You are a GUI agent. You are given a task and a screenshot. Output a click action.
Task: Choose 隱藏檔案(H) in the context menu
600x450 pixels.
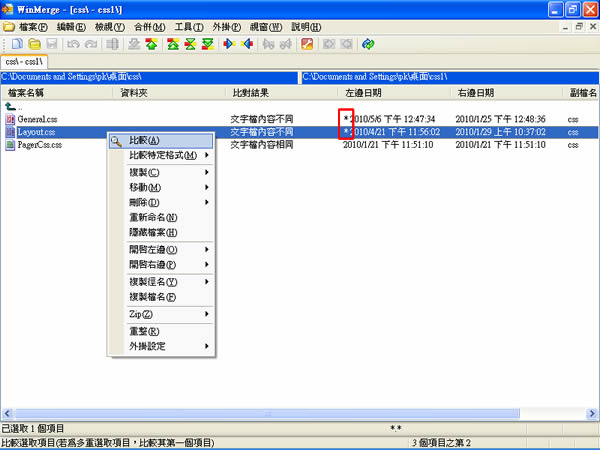161,232
